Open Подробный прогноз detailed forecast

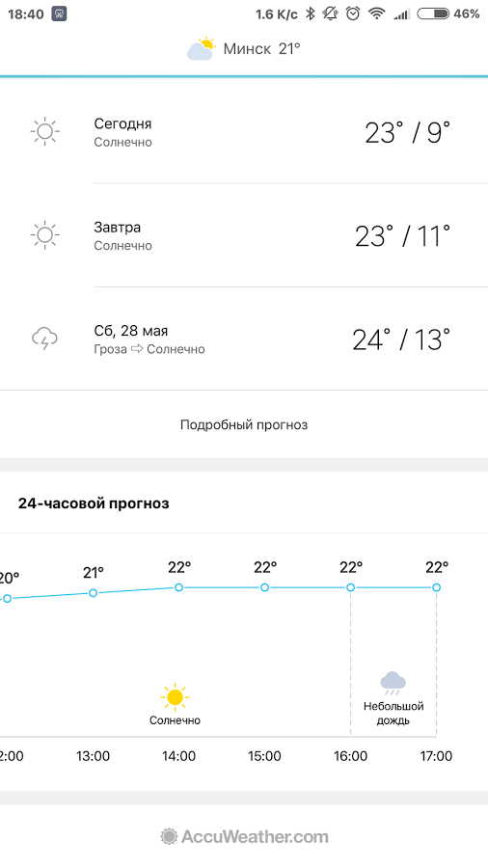point(244,424)
